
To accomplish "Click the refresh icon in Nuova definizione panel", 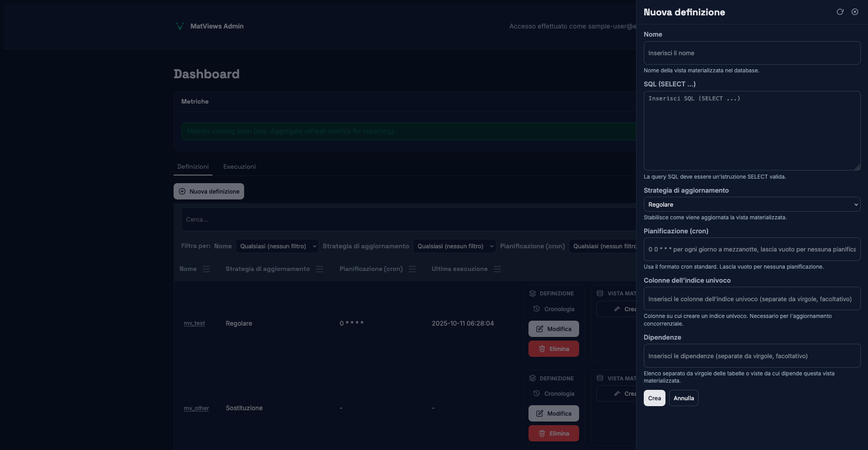I will click(840, 12).
